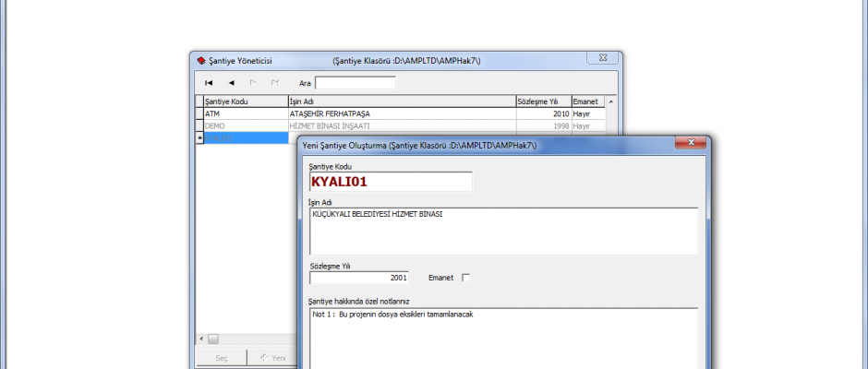This screenshot has width=868, height=369.
Task: Go to first record in Şantiye navigator
Action: point(209,83)
